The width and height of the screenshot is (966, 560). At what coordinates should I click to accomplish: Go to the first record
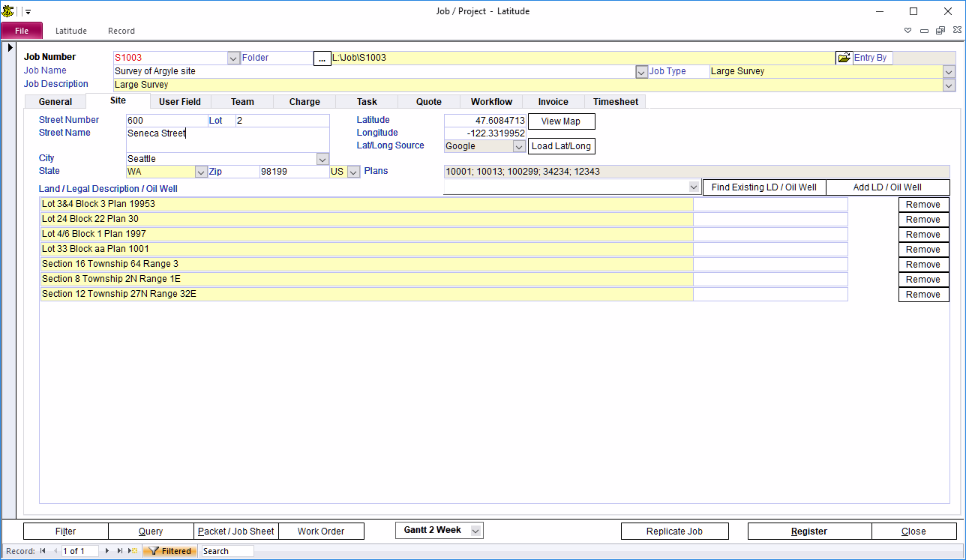[43, 551]
